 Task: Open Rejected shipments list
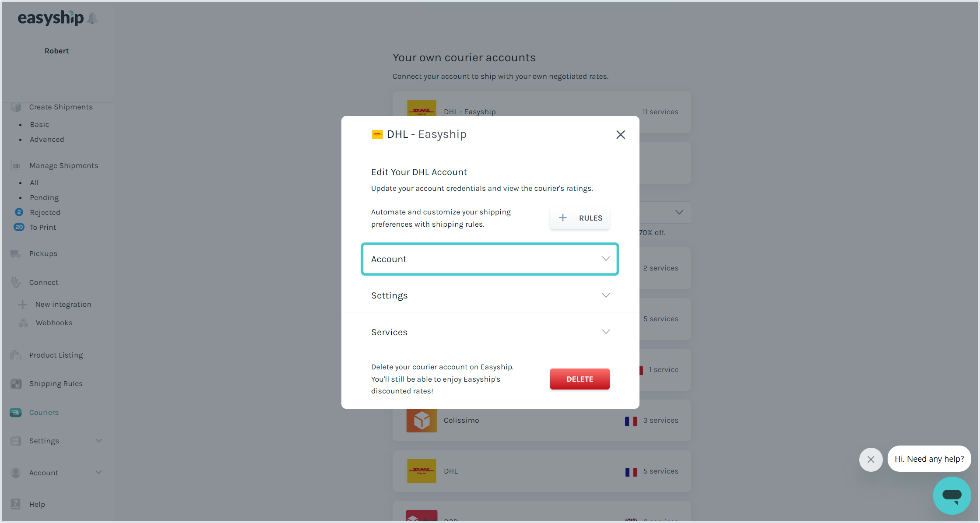pos(45,212)
